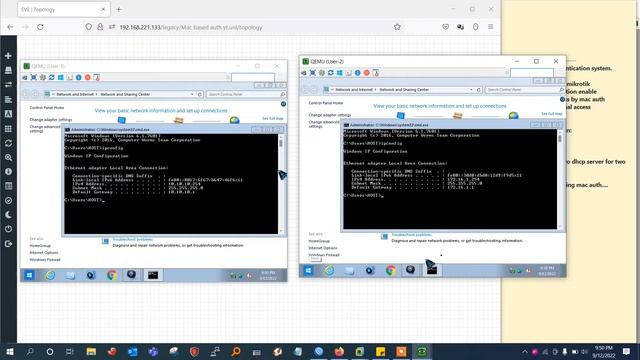Click Change adapter settings in QEMU (User-2) window
The image size is (640, 360).
pyautogui.click(x=329, y=115)
